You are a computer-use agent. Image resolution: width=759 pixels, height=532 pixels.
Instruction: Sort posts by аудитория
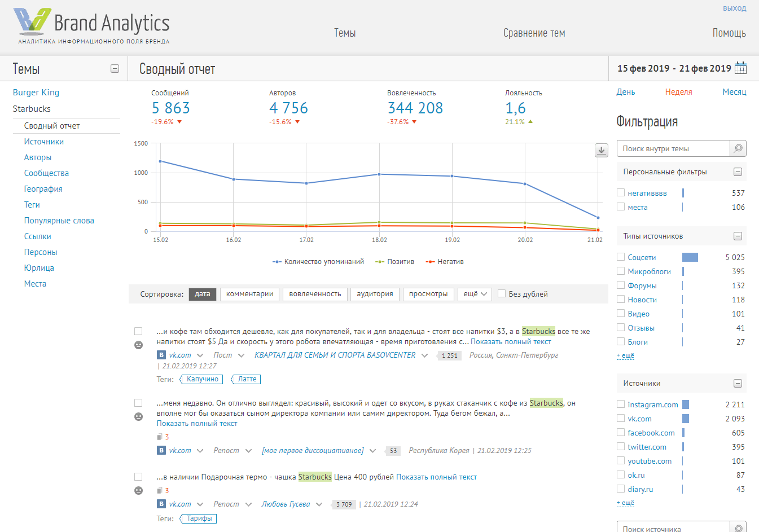click(375, 294)
